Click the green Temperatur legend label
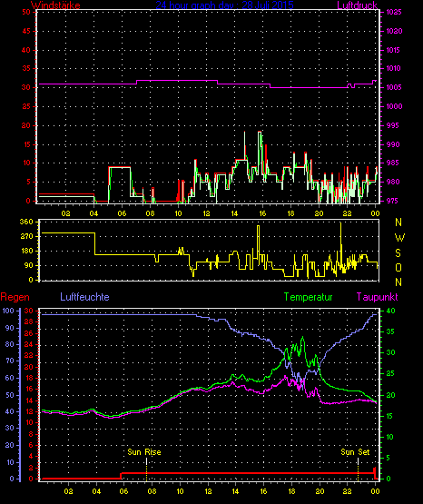This screenshot has height=504, width=423. 308,297
